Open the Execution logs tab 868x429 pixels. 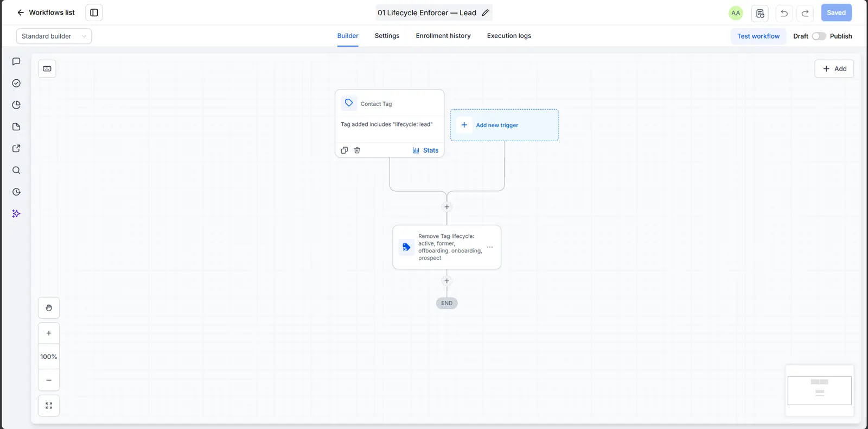tap(509, 36)
